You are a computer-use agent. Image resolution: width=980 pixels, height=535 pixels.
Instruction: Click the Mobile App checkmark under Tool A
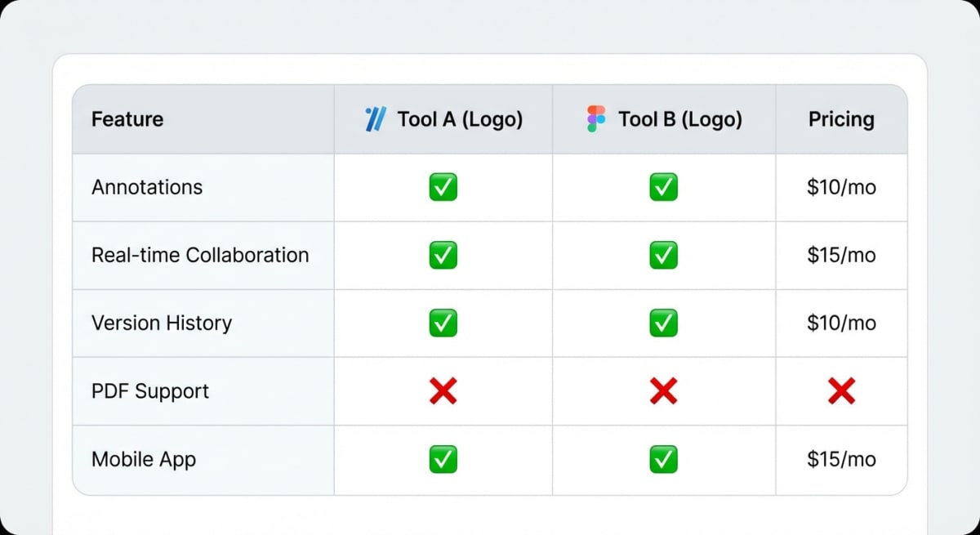pos(443,459)
